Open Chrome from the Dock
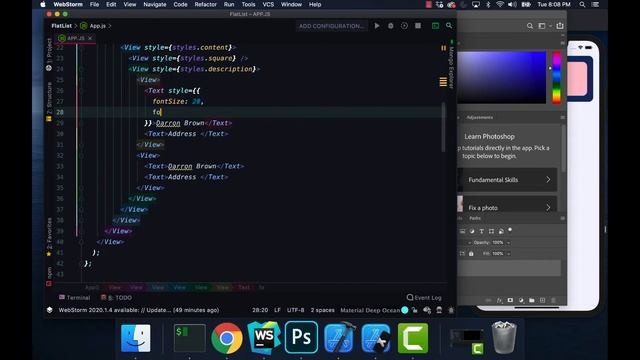The image size is (640, 360). coord(227,338)
